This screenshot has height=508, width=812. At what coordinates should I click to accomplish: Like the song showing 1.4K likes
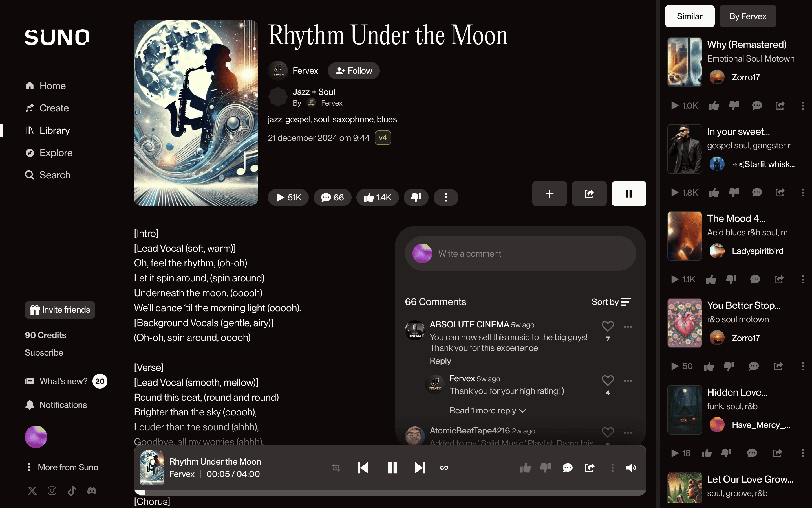(x=378, y=197)
